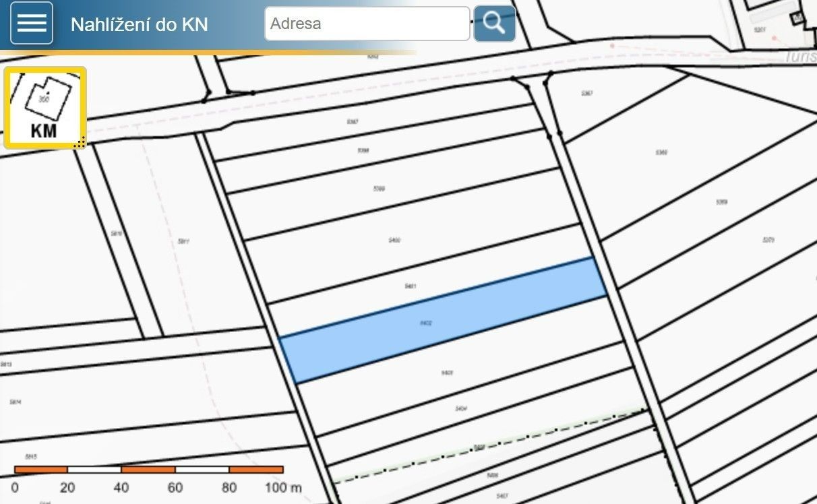Click parcel number label 5369
Image resolution: width=817 pixels, height=504 pixels.
tap(722, 202)
